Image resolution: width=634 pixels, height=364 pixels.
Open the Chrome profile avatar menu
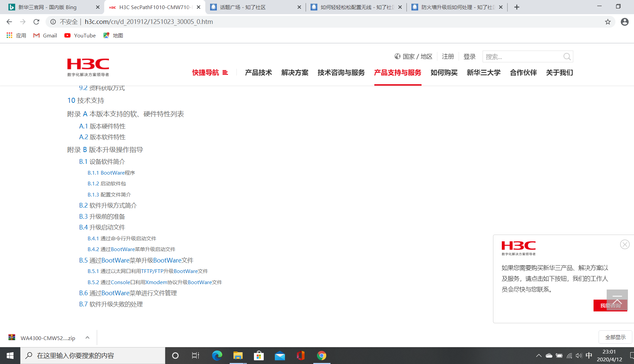(625, 22)
